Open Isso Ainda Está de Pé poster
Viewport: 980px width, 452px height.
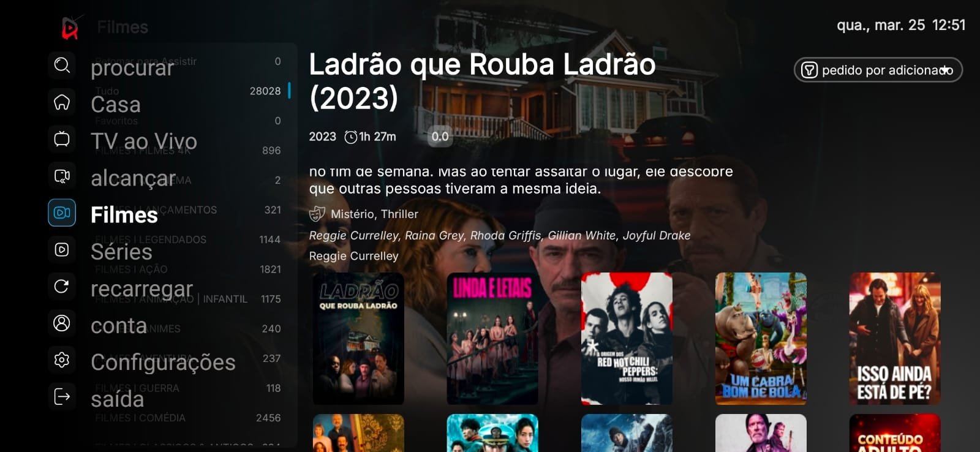tap(895, 339)
